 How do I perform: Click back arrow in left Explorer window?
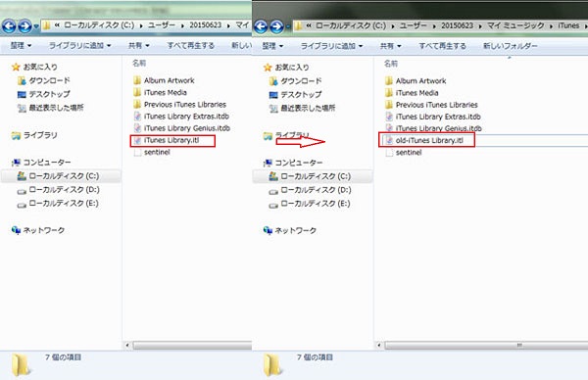click(9, 26)
